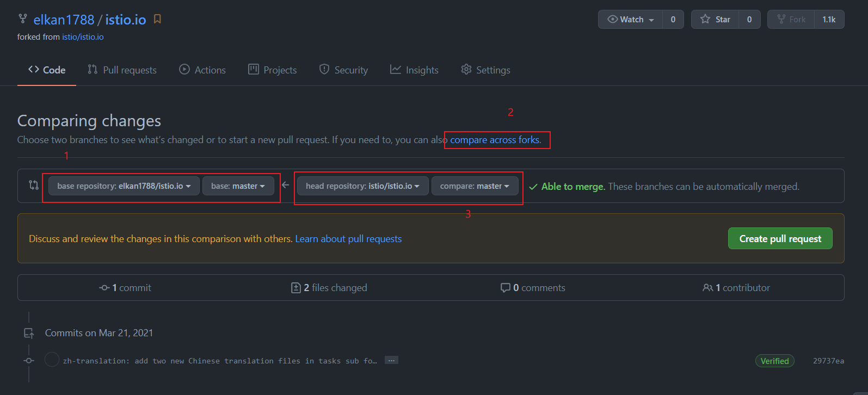Open the head repository istio/istio.io dropdown

[363, 186]
